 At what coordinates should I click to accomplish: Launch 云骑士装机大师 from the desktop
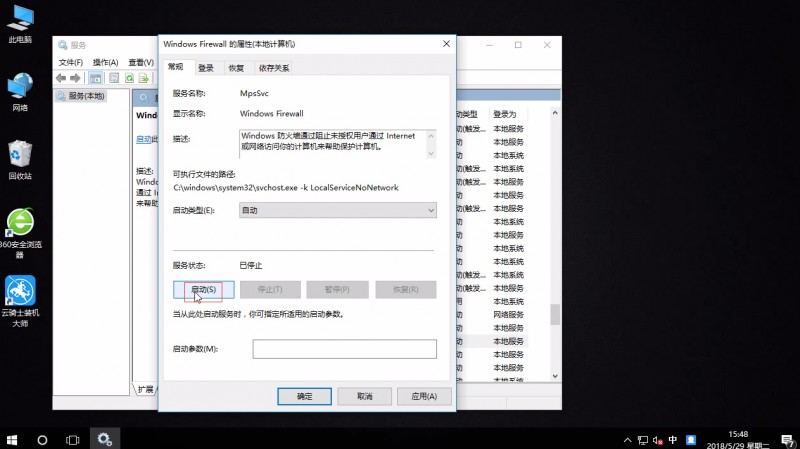pyautogui.click(x=20, y=301)
